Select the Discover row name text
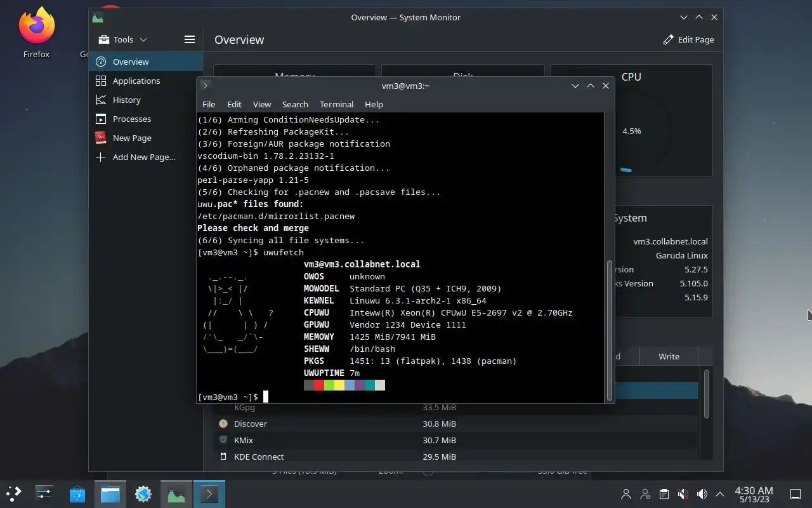The width and height of the screenshot is (812, 508). click(x=251, y=424)
